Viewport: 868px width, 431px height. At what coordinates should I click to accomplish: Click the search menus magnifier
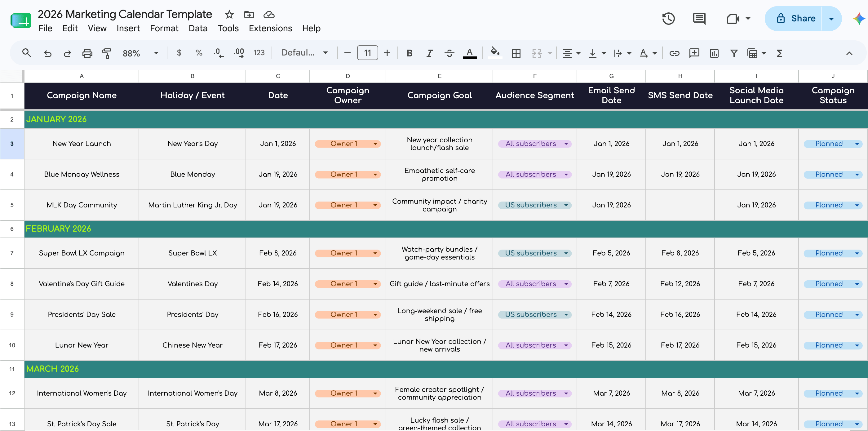click(x=26, y=53)
